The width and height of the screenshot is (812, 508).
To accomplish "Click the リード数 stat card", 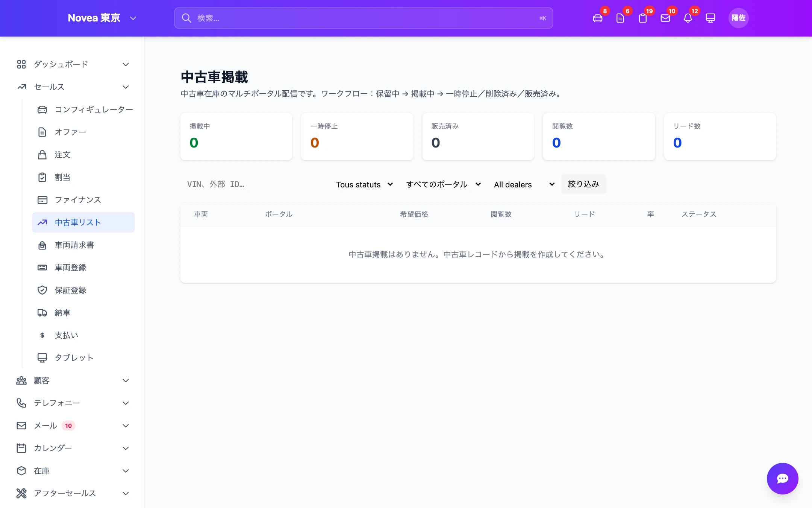I will point(720,137).
